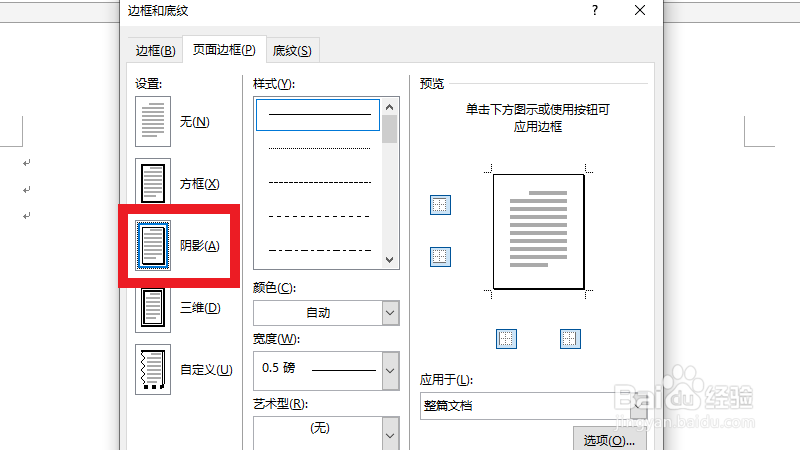Image resolution: width=800 pixels, height=450 pixels.
Task: Choose the 自定义(U) custom border setting icon
Action: pos(153,369)
